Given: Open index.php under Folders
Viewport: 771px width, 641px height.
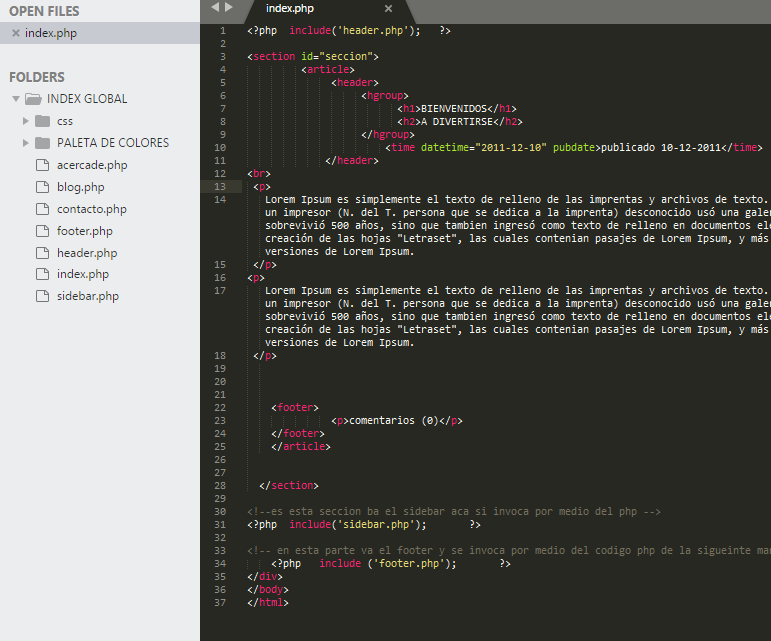Looking at the screenshot, I should [x=83, y=274].
